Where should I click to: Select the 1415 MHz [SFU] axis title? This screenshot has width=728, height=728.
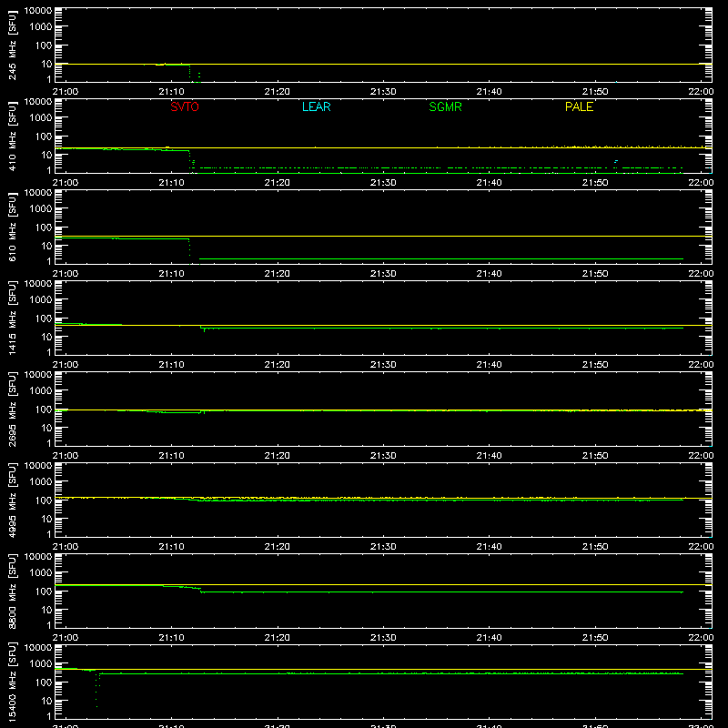pos(12,318)
